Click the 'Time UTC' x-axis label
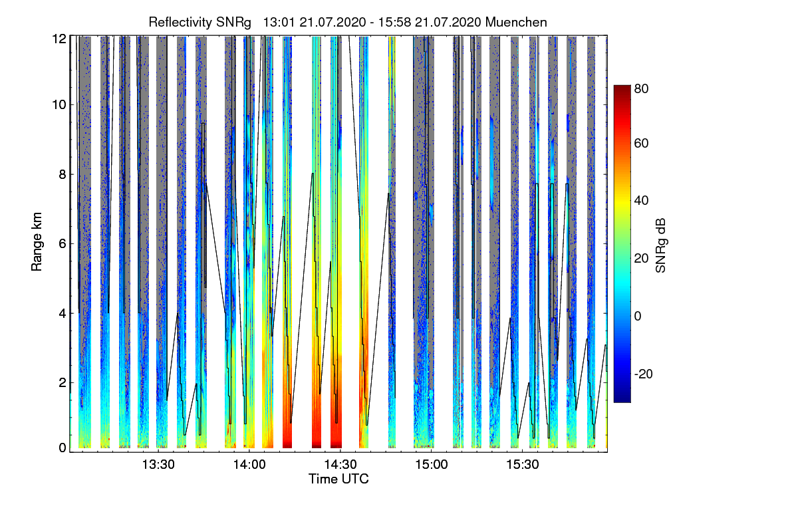The image size is (798, 532). 338,479
